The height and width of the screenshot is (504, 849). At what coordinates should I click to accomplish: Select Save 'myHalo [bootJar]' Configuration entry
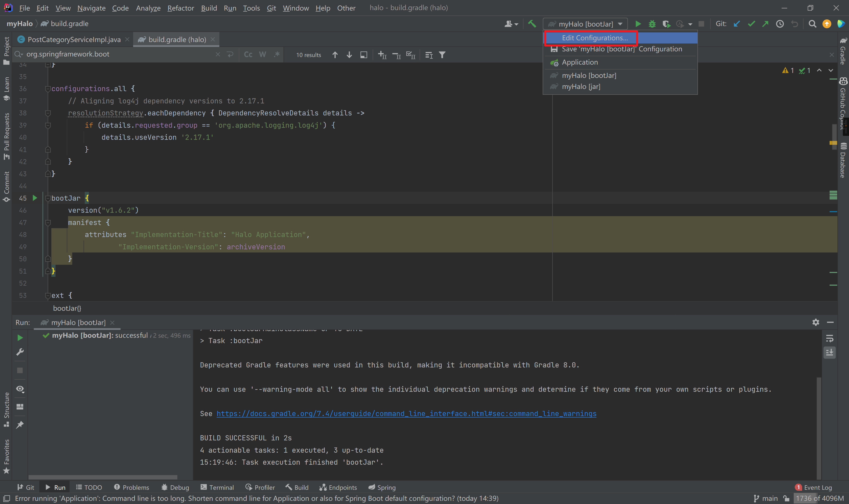[620, 49]
